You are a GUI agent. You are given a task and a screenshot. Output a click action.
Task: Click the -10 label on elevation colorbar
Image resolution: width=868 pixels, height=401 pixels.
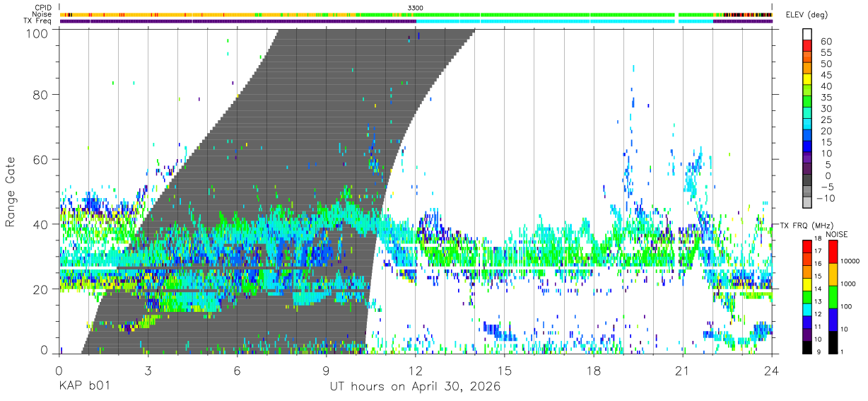click(827, 199)
